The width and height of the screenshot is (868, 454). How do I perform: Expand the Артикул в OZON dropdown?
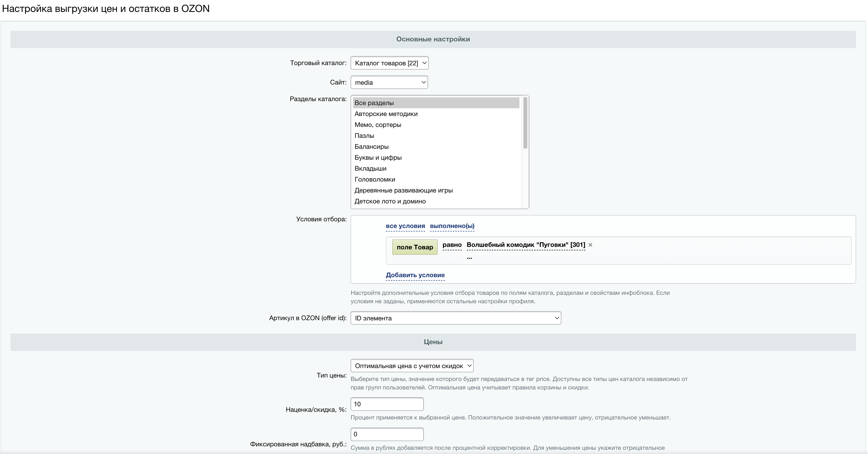[x=456, y=318]
